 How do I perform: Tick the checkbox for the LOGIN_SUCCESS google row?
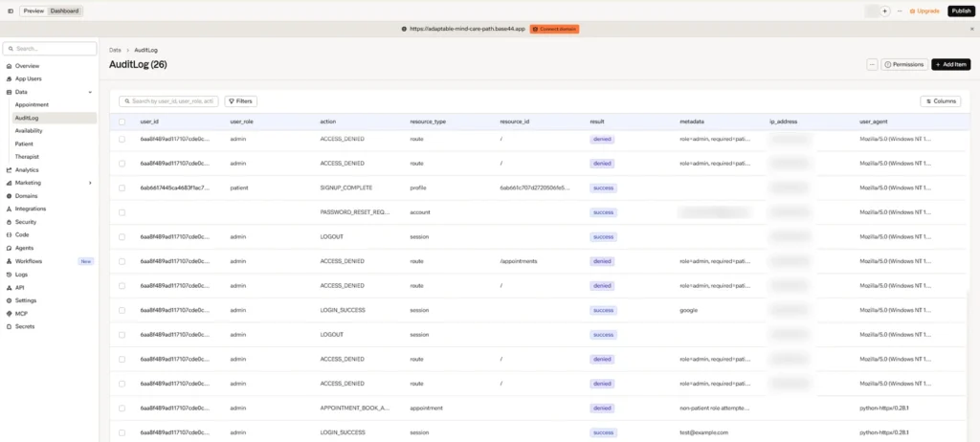pyautogui.click(x=122, y=310)
